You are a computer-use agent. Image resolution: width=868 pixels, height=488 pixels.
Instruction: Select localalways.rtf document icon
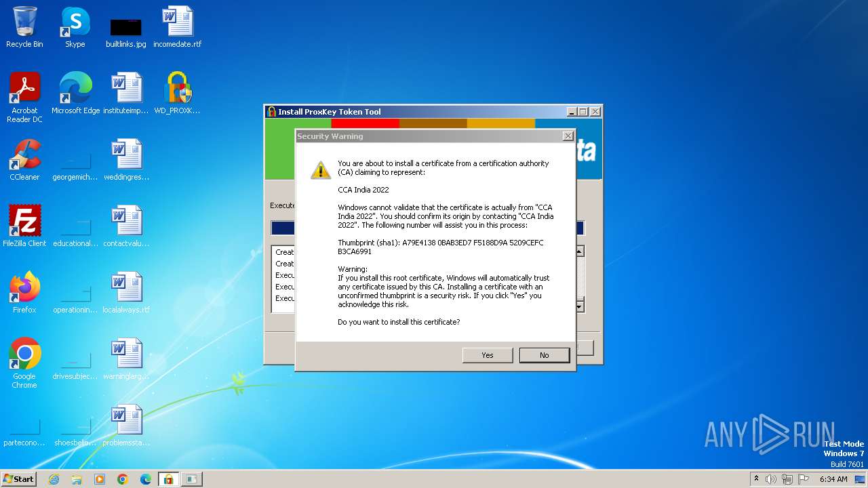tap(126, 293)
